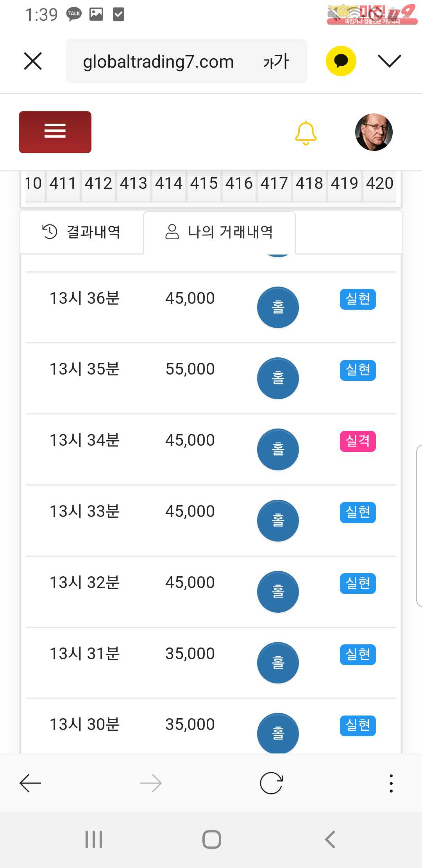Switch to the 결과내역 tab
Image resolution: width=422 pixels, height=868 pixels.
(81, 232)
